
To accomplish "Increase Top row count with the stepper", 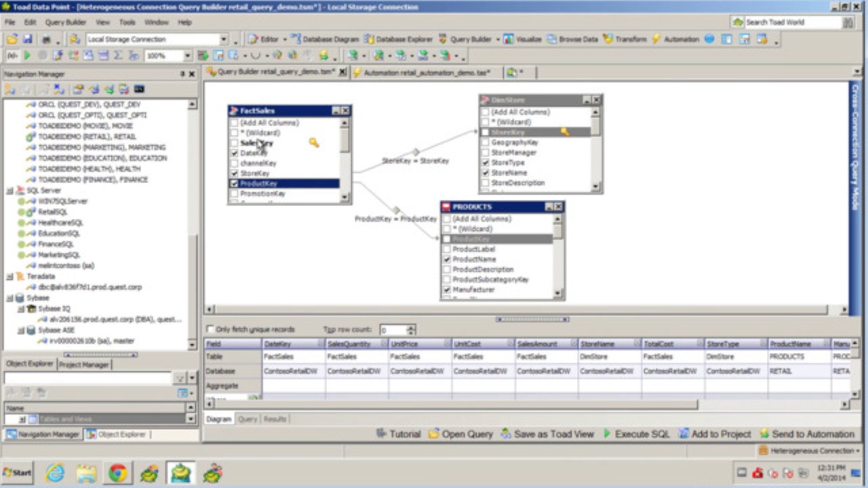I will click(x=412, y=327).
